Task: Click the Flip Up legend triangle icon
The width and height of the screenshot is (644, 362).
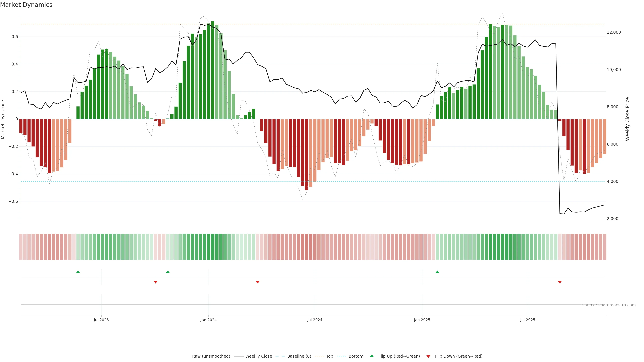Action: click(372, 356)
